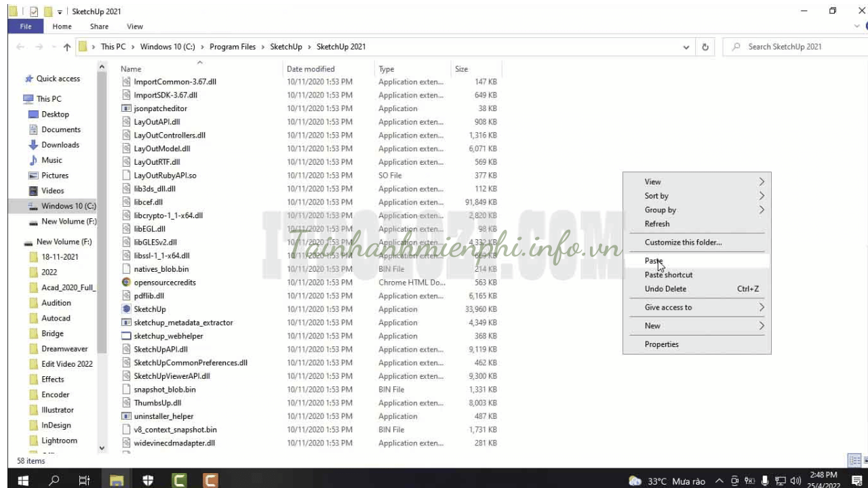Open the File ribbon tab
Viewport: 868px width, 488px height.
(x=26, y=26)
